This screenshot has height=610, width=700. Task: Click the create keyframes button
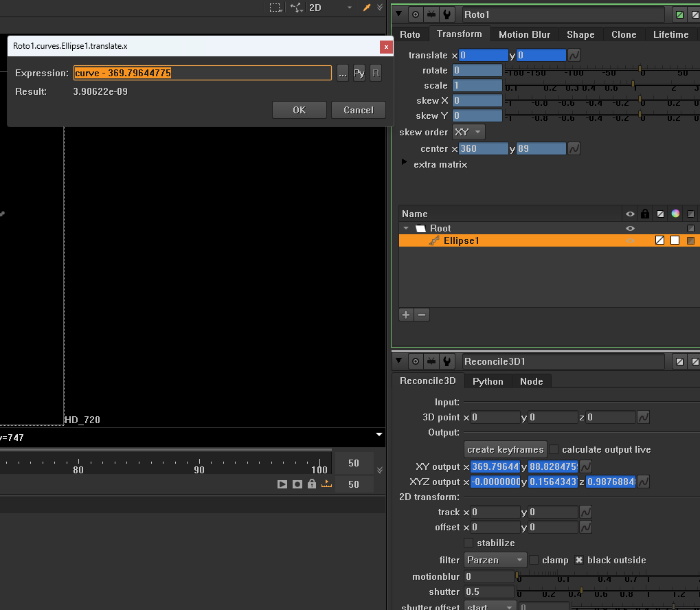[x=506, y=449]
